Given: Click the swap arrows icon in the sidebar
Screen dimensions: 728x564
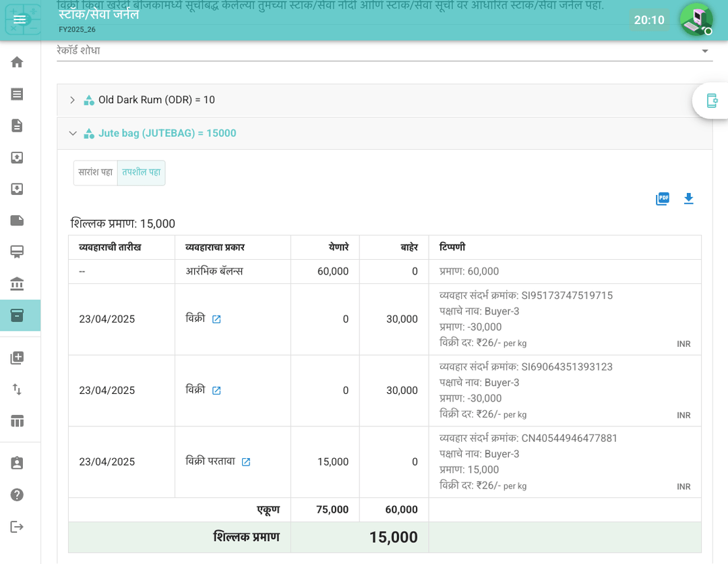Looking at the screenshot, I should [x=17, y=389].
